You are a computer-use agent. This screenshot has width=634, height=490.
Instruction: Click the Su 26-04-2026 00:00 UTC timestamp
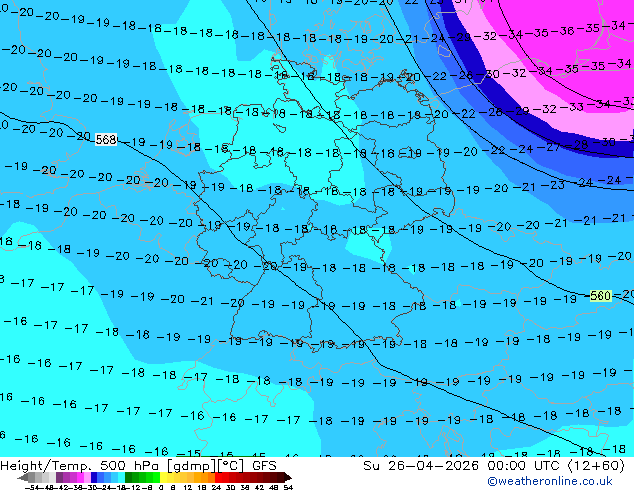click(494, 466)
